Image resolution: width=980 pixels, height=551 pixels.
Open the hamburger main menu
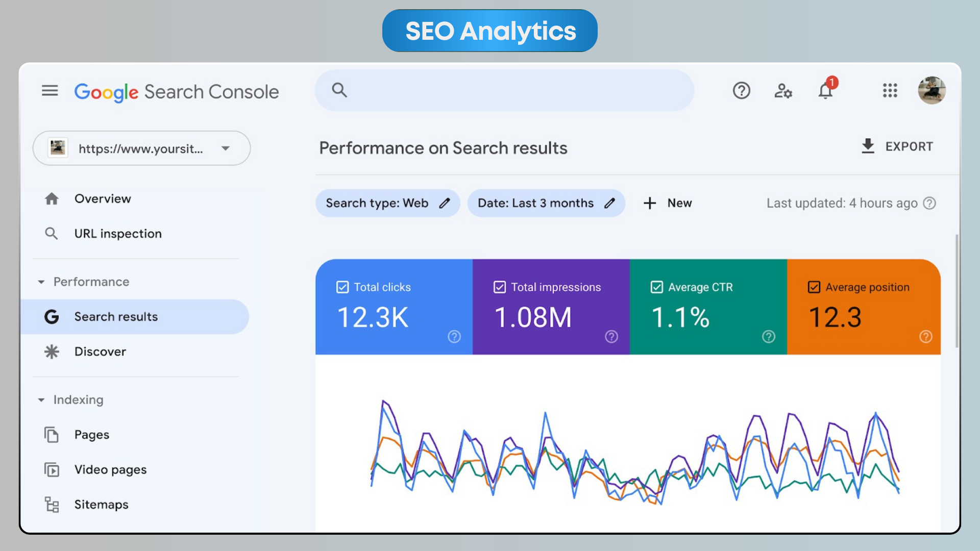pyautogui.click(x=50, y=91)
